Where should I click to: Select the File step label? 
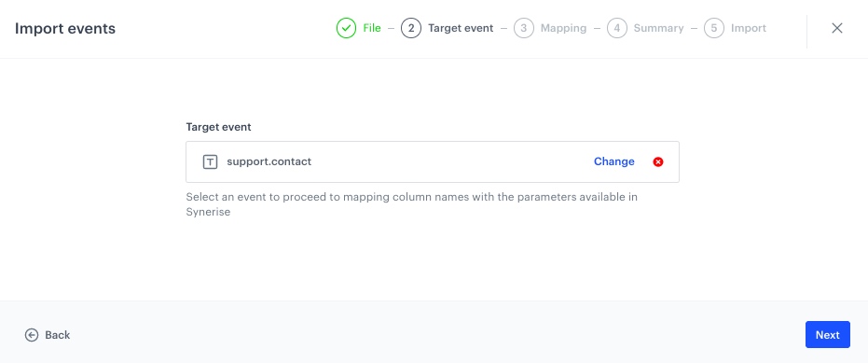[372, 28]
